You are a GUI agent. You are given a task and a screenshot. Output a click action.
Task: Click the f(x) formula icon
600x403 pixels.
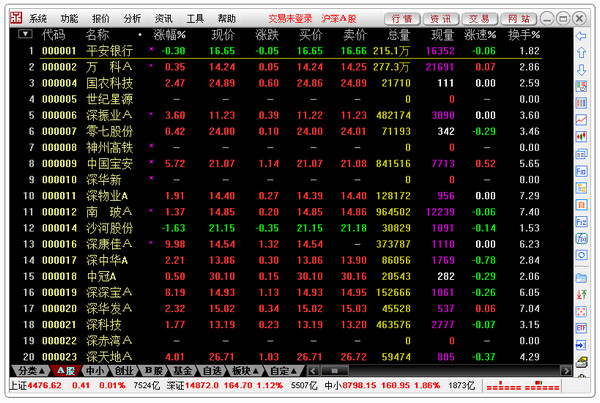[581, 238]
